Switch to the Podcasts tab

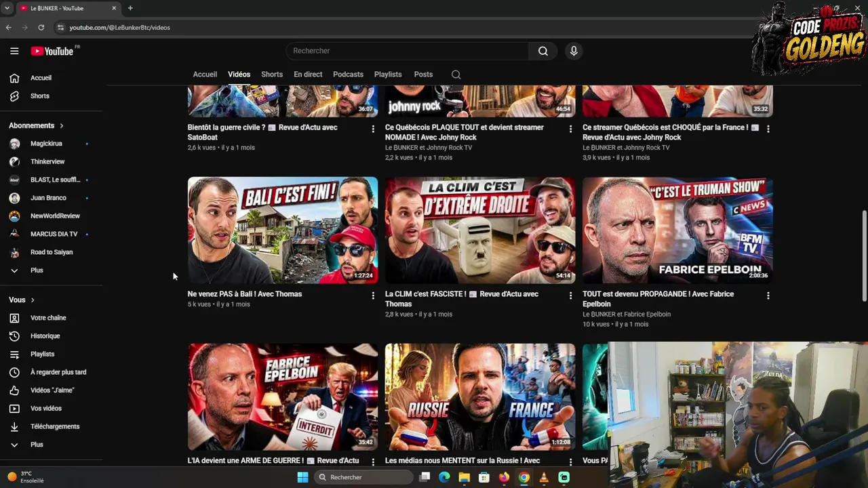point(348,75)
